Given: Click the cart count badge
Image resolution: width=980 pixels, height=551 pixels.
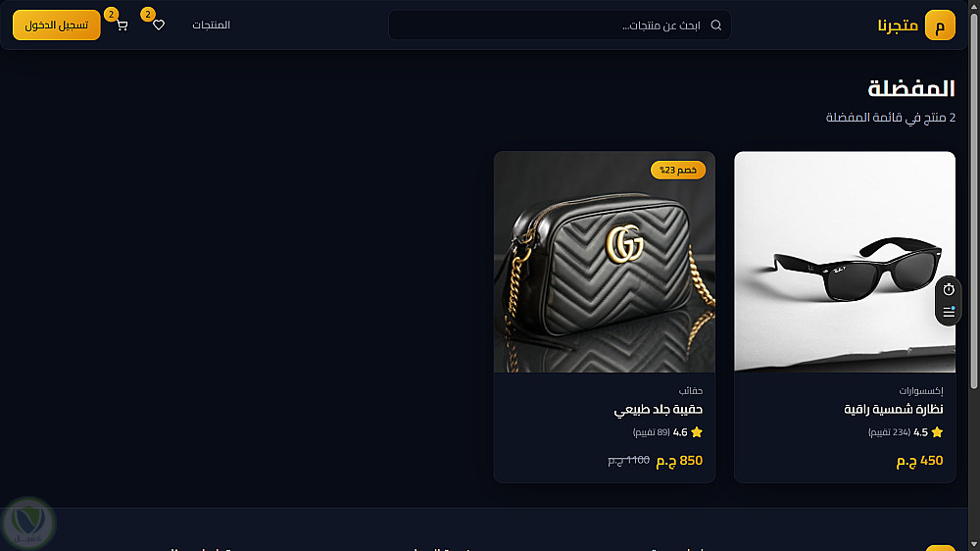Looking at the screenshot, I should point(112,15).
